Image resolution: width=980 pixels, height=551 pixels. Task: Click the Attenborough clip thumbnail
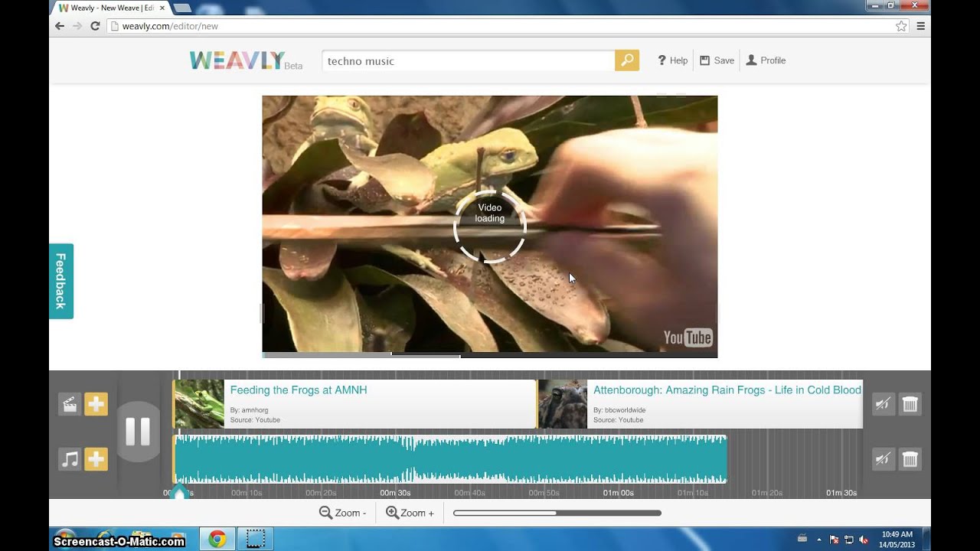[x=563, y=404]
